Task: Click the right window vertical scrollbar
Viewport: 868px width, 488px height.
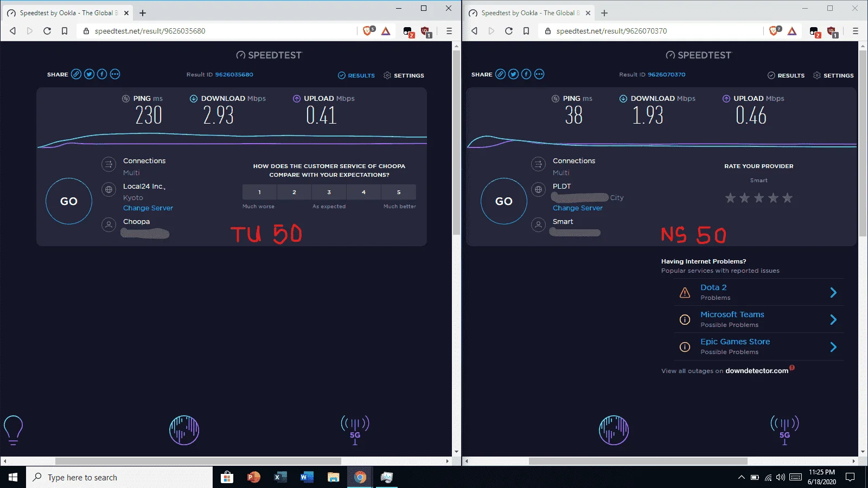Action: point(863,144)
